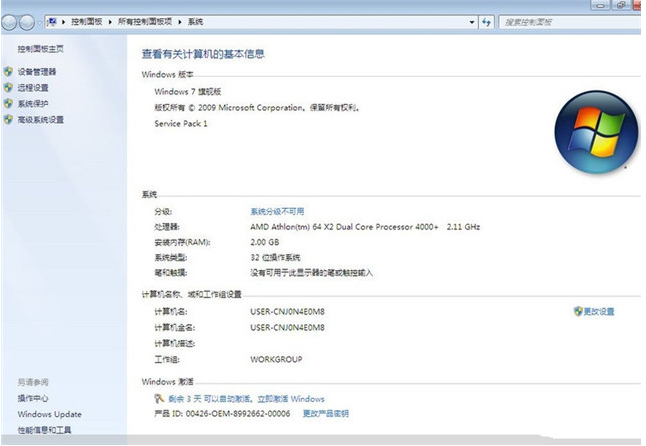
Task: Expand the arrow after 所有控制面板项 breadcrumb
Action: pyautogui.click(x=180, y=22)
